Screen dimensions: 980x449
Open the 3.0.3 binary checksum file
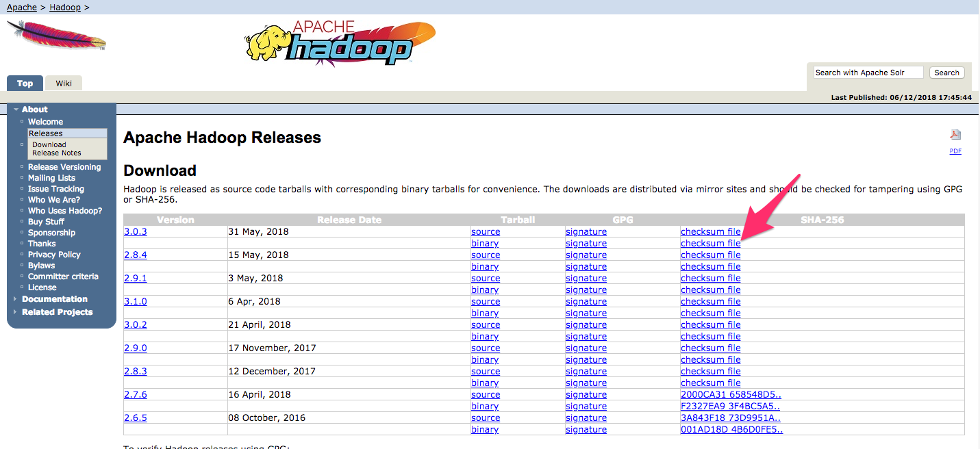(711, 244)
